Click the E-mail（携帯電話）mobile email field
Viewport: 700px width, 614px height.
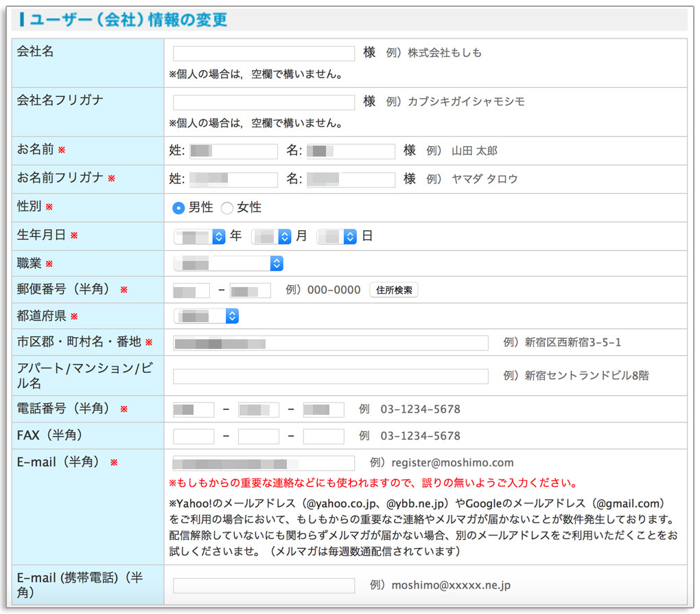[x=263, y=585]
